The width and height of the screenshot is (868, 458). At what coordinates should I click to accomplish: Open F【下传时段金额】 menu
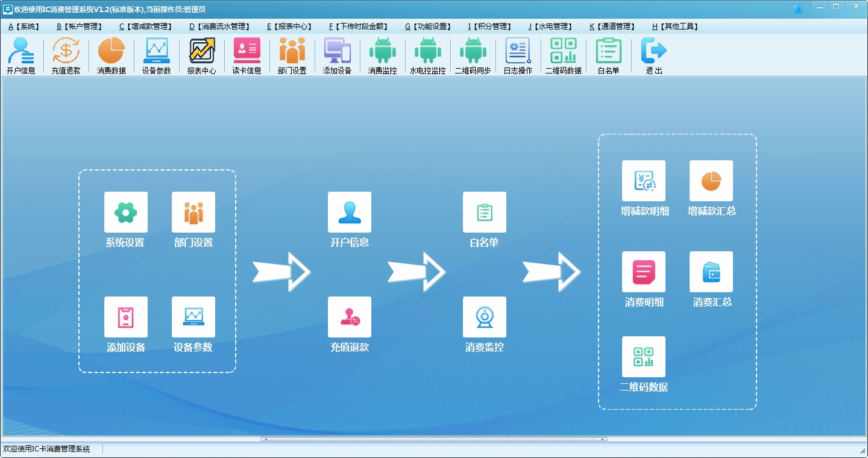[x=359, y=27]
